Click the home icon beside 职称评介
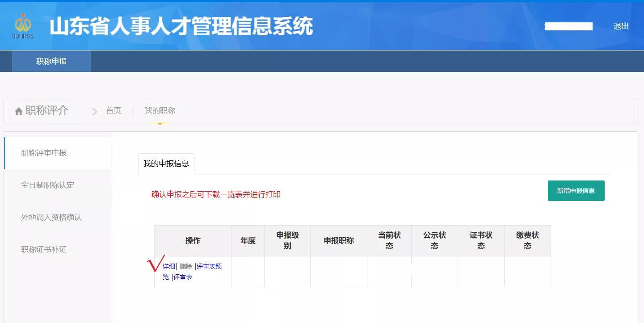 pyautogui.click(x=18, y=110)
